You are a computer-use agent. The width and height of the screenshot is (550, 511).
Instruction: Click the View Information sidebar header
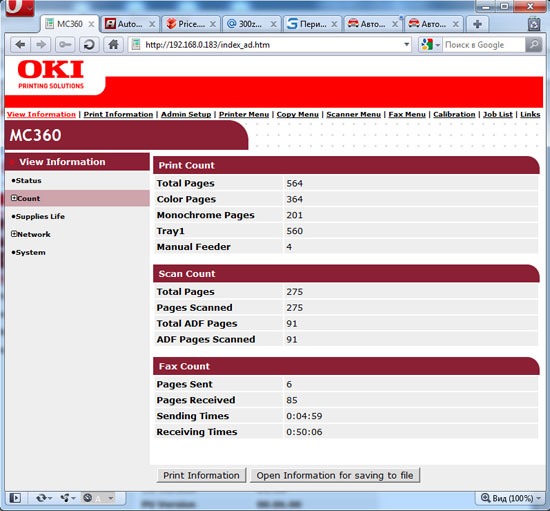[77, 162]
